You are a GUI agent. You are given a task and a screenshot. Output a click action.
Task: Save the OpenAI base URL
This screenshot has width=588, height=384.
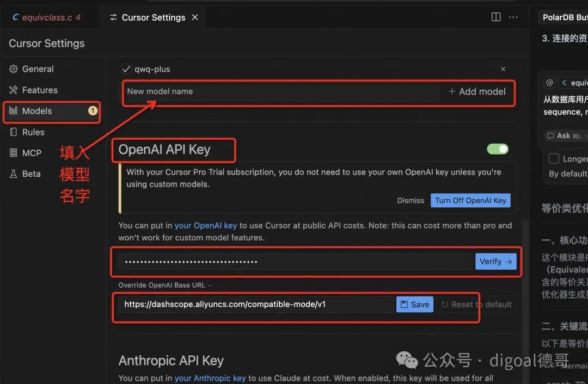(x=415, y=304)
